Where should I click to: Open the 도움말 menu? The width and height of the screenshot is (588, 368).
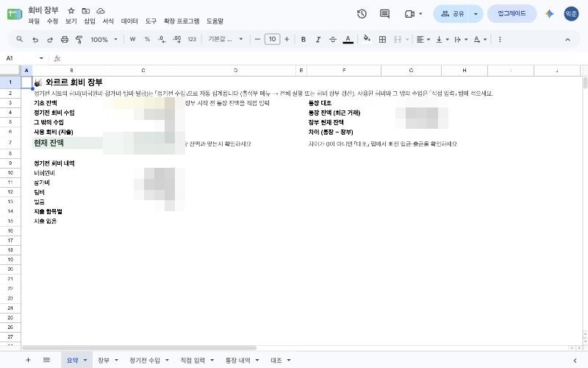[x=215, y=21]
